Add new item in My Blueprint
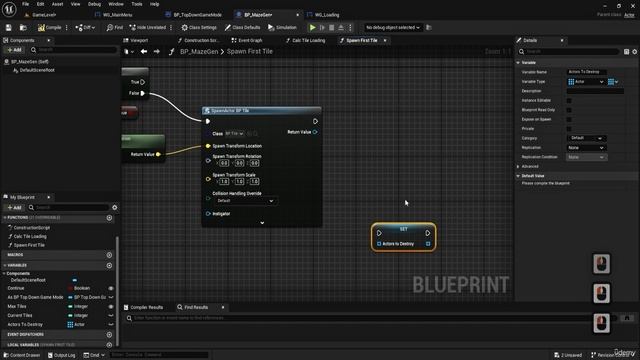This screenshot has height=360, width=640. click(14, 207)
